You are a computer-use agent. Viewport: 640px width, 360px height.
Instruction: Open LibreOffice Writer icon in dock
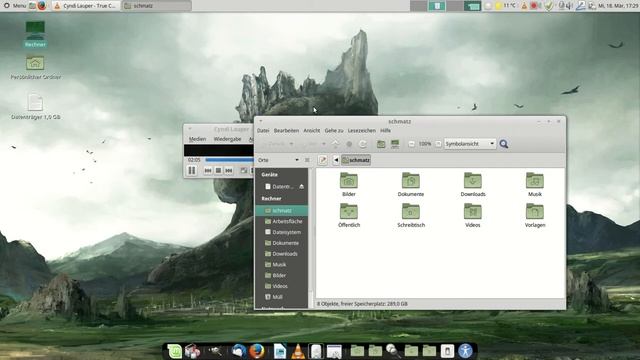tap(280, 351)
